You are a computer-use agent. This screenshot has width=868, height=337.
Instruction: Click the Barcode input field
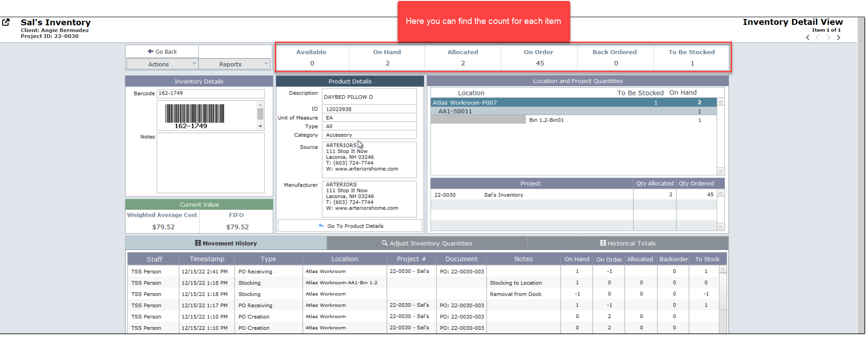pos(211,94)
